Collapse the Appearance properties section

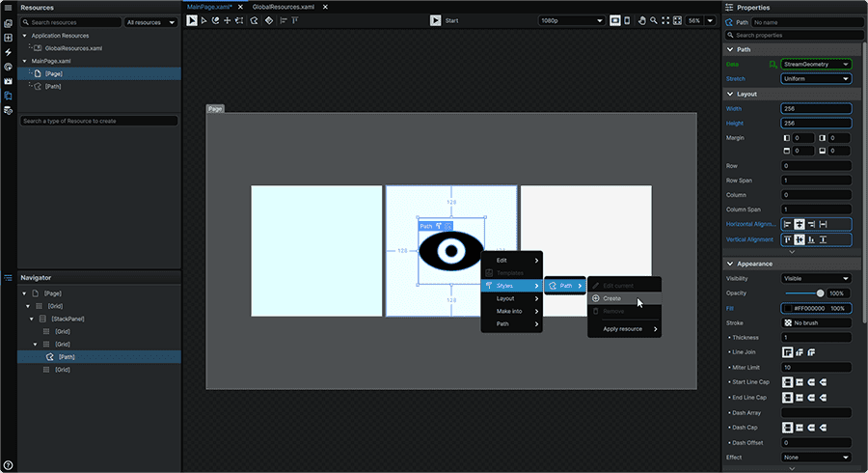[730, 264]
